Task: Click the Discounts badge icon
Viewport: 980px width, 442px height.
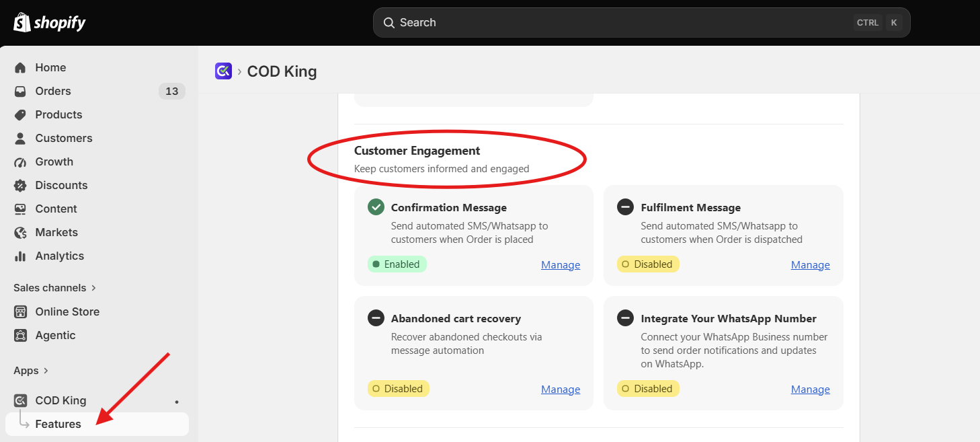Action: 20,186
